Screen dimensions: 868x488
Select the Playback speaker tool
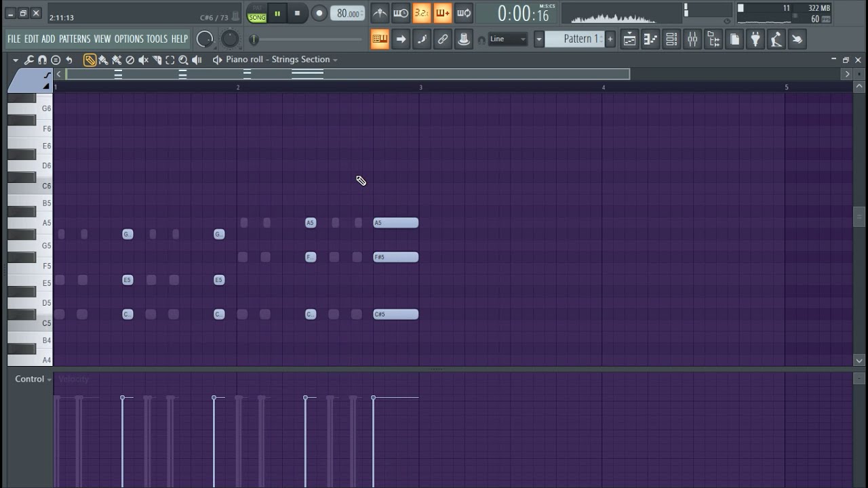tap(197, 60)
